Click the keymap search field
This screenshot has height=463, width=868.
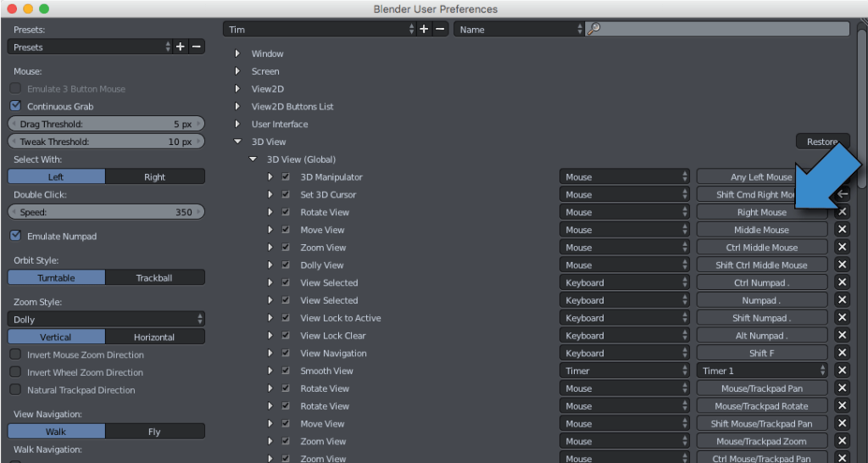click(x=721, y=29)
